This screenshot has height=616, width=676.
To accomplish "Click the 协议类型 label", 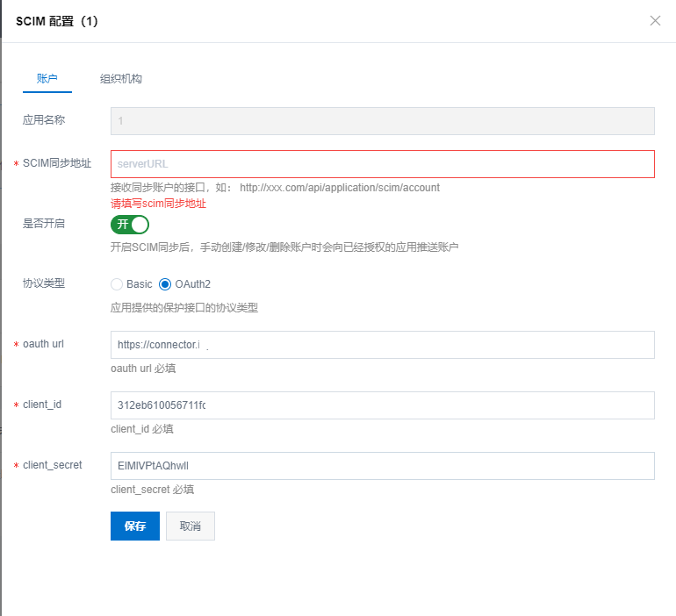I will coord(44,283).
